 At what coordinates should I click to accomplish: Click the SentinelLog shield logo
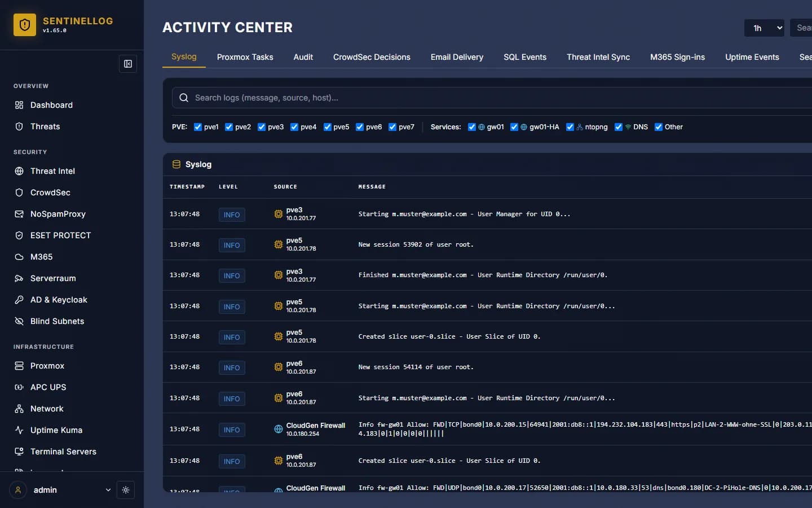pos(25,25)
